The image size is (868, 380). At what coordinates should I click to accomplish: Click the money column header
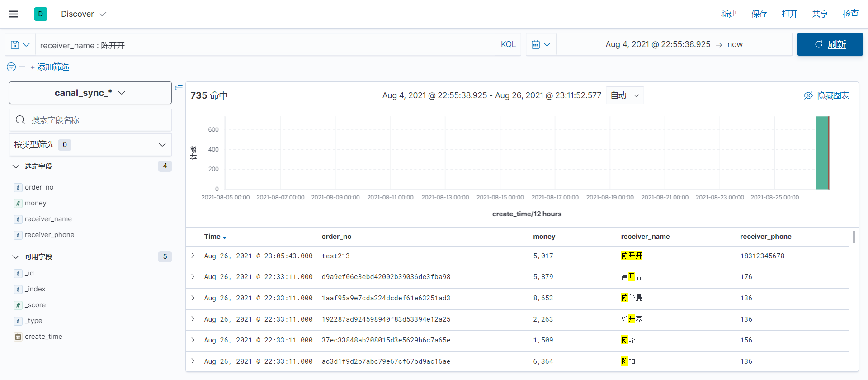point(544,237)
